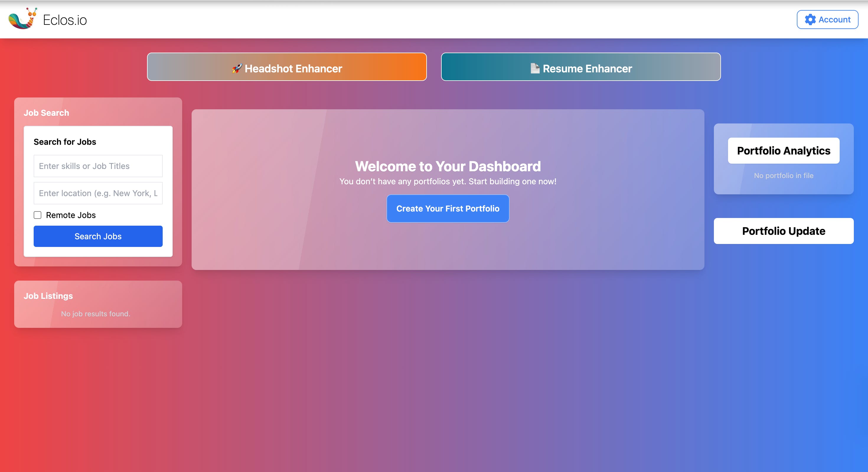Click the Job Search panel heading
This screenshot has height=472, width=868.
click(x=46, y=113)
